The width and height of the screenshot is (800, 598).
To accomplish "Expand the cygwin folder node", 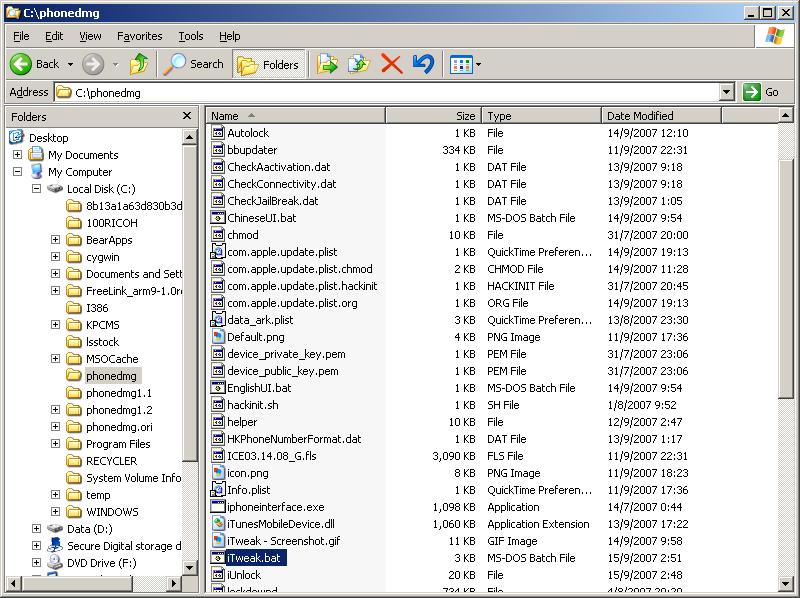I will pyautogui.click(x=55, y=256).
